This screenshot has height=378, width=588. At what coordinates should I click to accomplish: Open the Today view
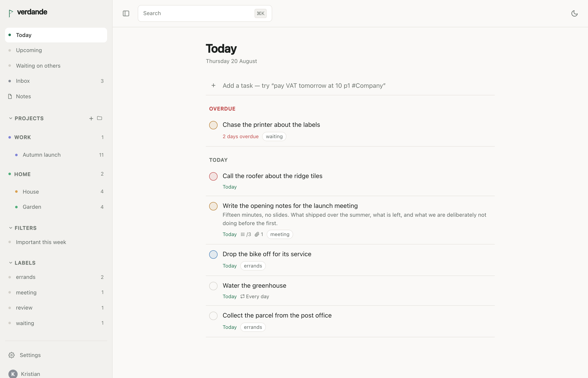(56, 35)
